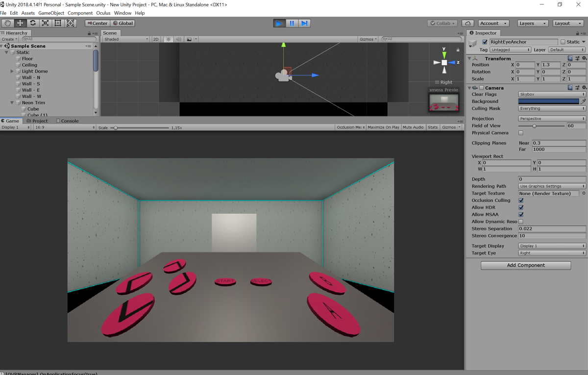The image size is (588, 375).
Task: Select the Scale tool
Action: point(46,23)
